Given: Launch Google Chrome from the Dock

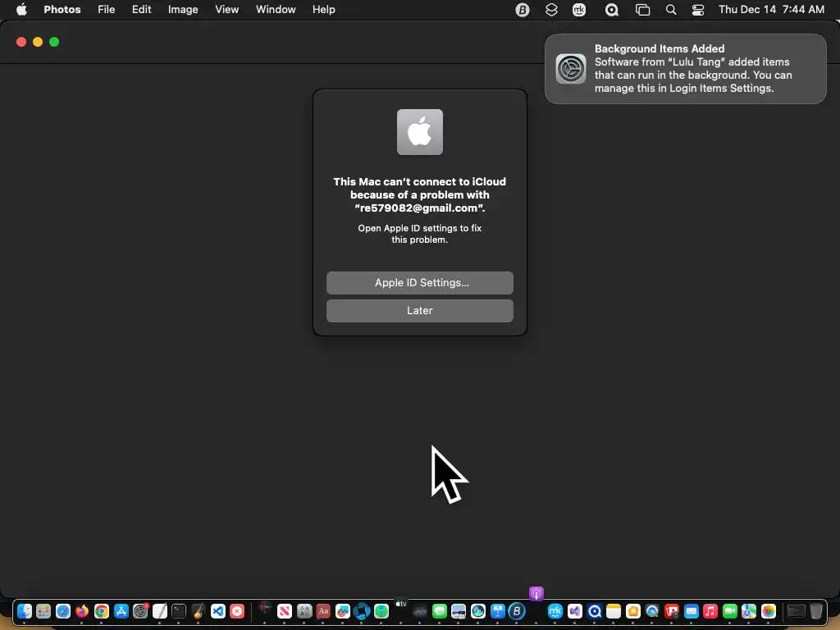Looking at the screenshot, I should tap(102, 611).
